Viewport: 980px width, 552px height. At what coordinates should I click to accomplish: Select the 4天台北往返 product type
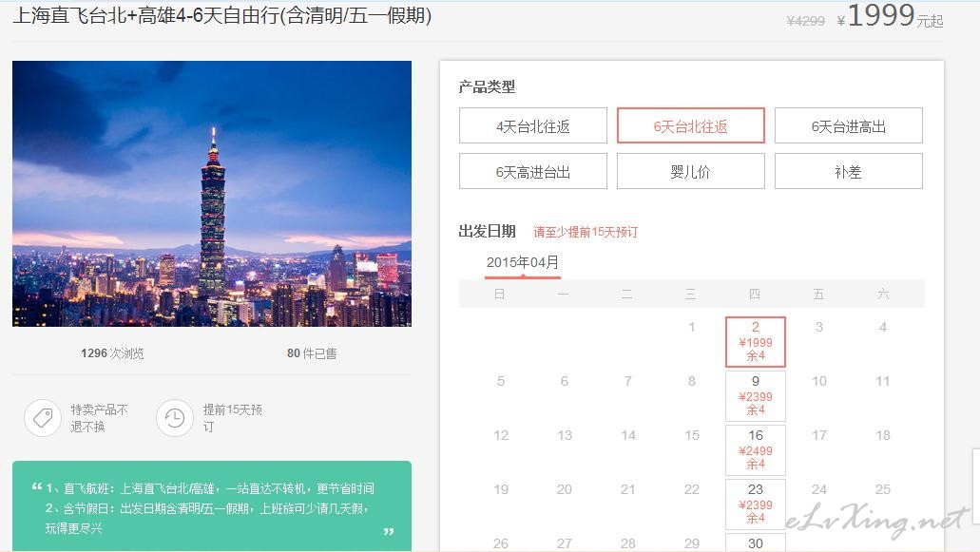[532, 126]
